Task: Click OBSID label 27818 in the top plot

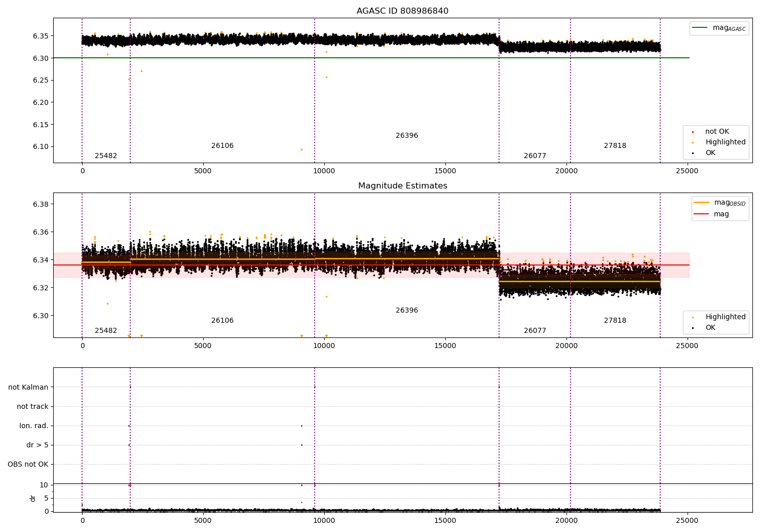Action: point(615,146)
